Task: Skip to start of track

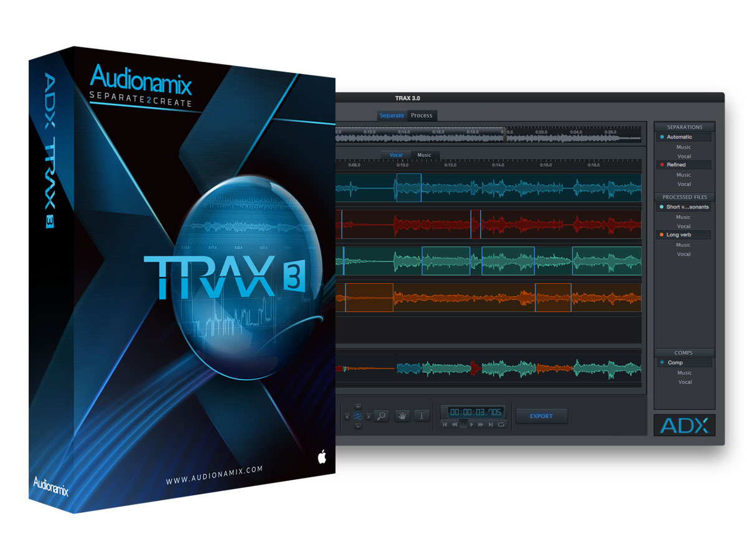Action: (444, 424)
